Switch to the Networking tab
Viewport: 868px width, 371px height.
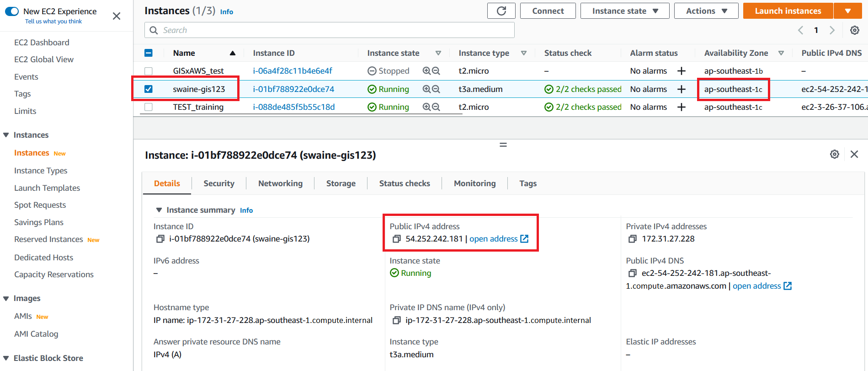280,183
